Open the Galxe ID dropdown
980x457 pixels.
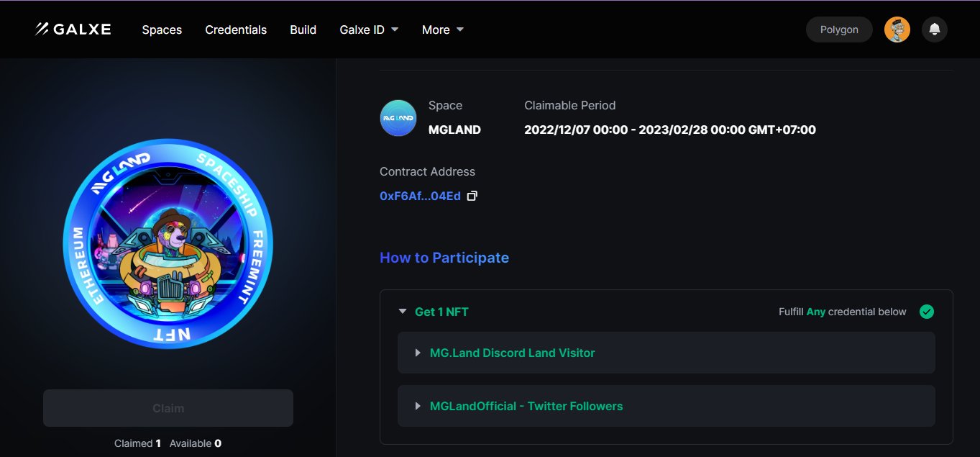[369, 30]
